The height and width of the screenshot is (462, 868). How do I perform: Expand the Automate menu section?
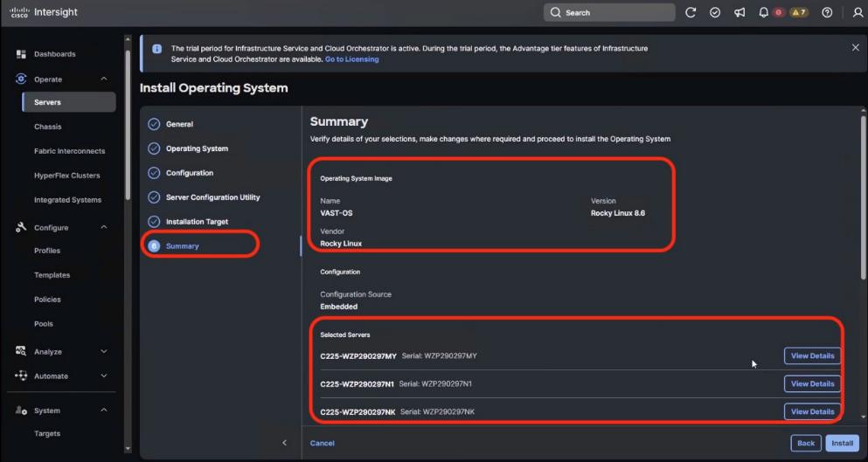104,376
